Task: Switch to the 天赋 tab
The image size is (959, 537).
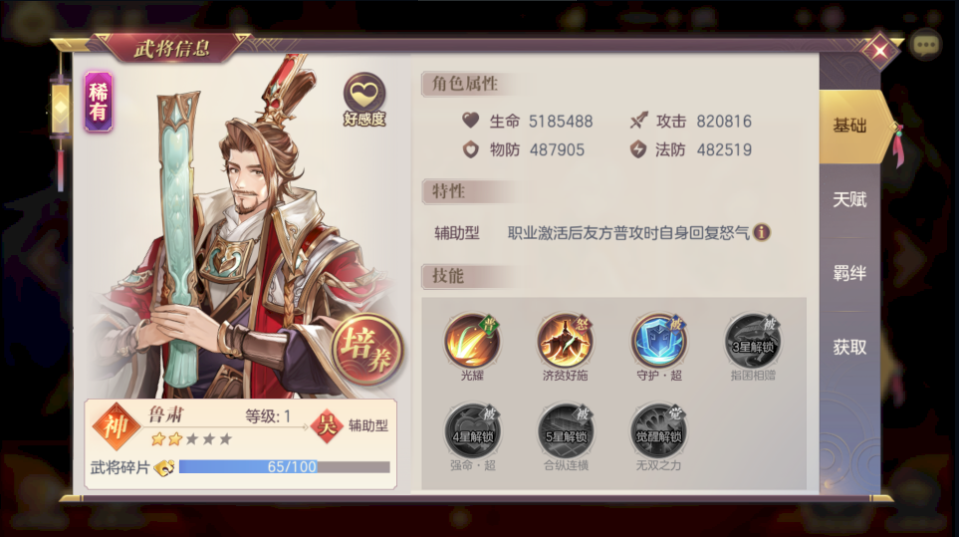Action: point(850,200)
